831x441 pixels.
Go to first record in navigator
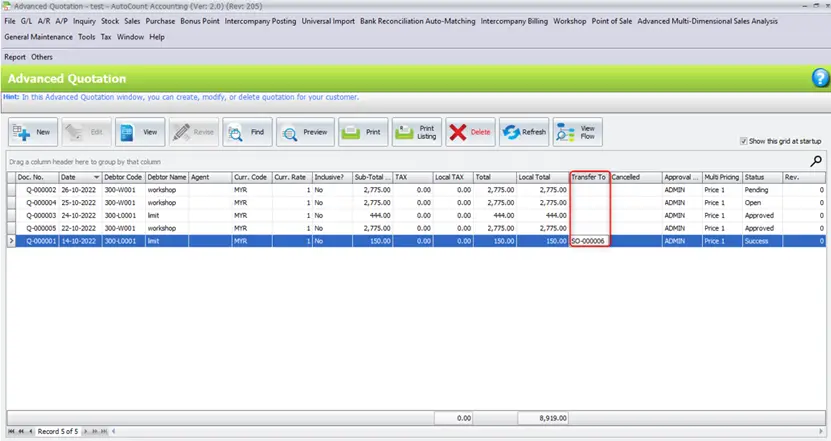coord(11,432)
